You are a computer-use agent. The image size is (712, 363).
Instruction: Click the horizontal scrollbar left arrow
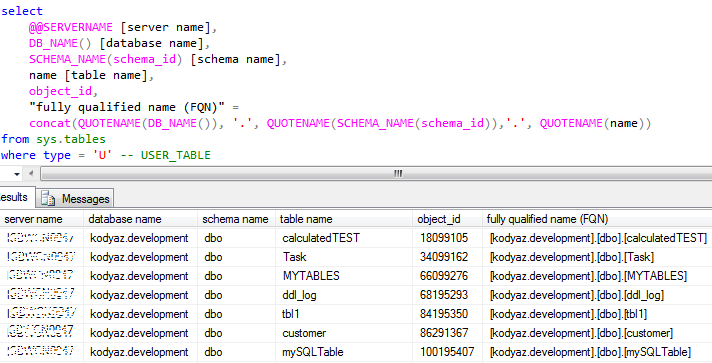pos(31,173)
